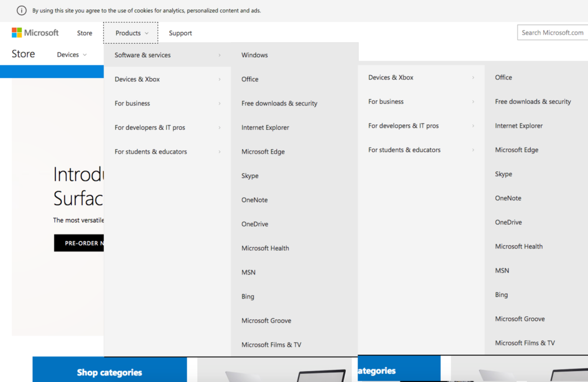588x382 pixels.
Task: Click the chevron next to Products
Action: (147, 34)
